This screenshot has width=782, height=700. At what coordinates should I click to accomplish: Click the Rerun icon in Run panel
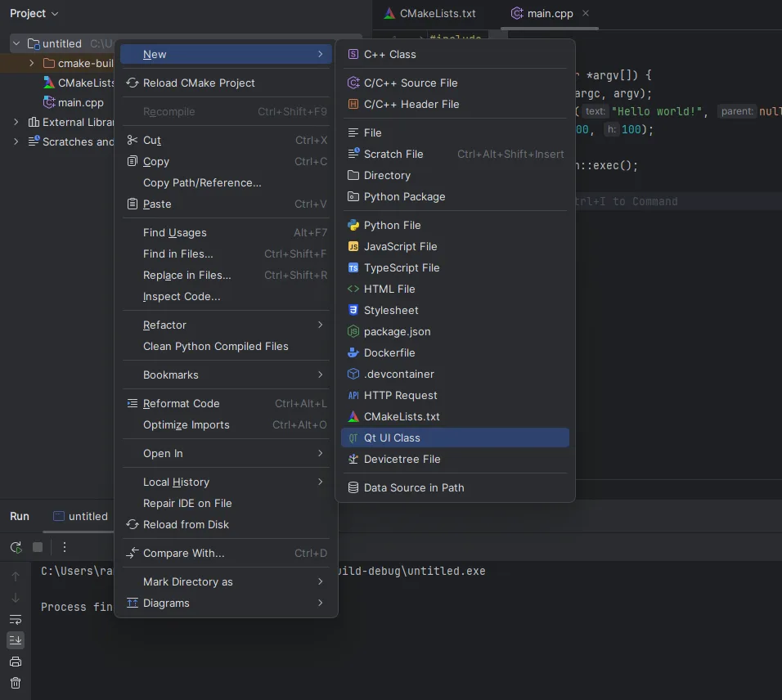(16, 547)
